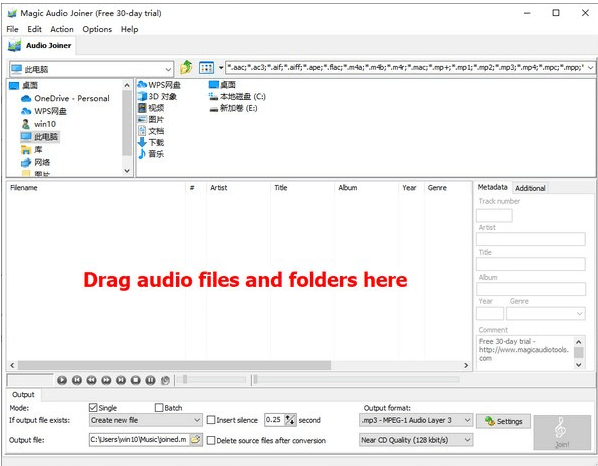Select WPS网盘 in the folder tree
This screenshot has height=466, width=598.
pyautogui.click(x=43, y=111)
